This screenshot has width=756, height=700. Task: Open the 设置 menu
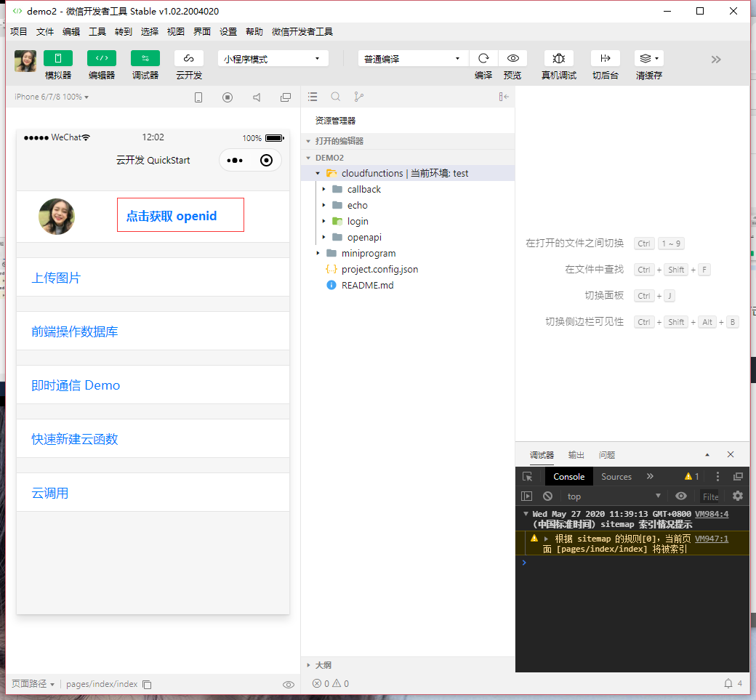tap(228, 32)
